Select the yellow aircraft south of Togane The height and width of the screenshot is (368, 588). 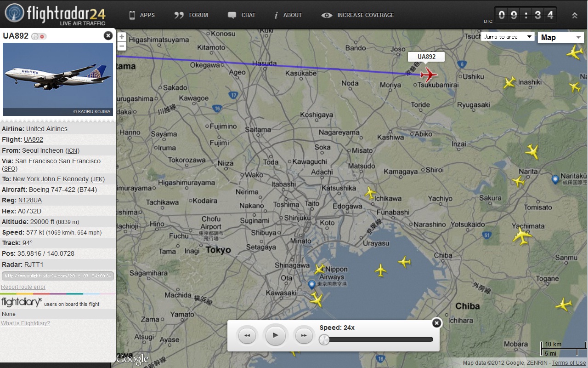tap(563, 304)
